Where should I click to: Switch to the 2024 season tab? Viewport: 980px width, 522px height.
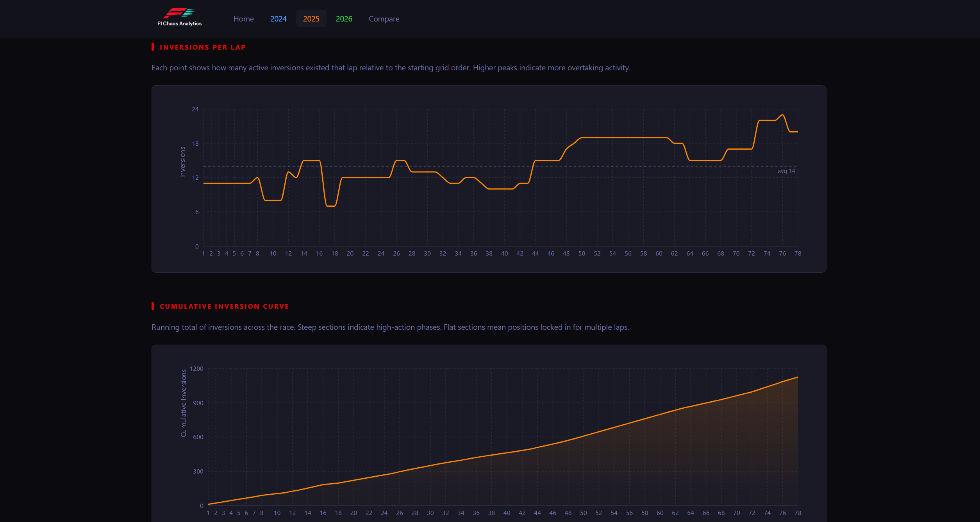point(278,19)
